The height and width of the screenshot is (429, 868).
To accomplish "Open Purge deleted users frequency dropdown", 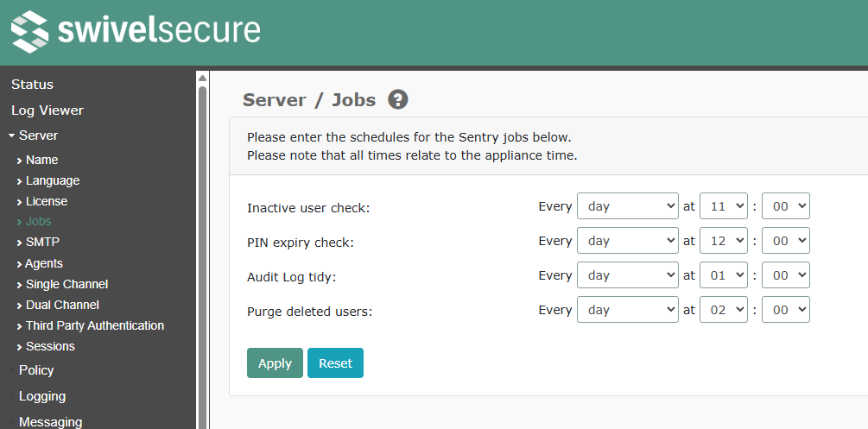I will pos(628,309).
